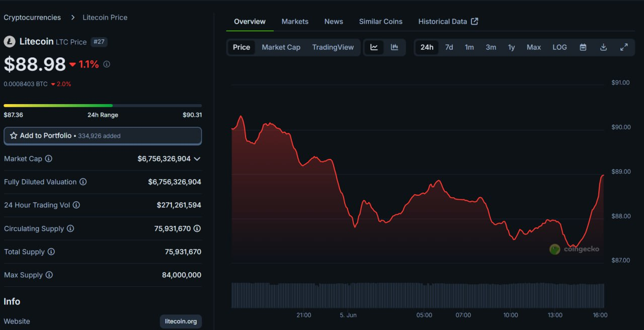Click the $90.00 axis label
This screenshot has width=644, height=330.
pos(621,127)
